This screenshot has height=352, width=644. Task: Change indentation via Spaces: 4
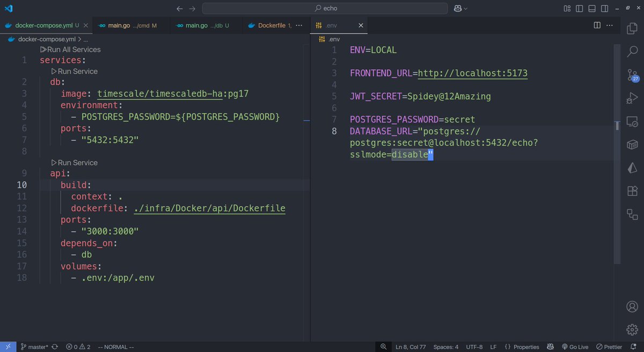tap(445, 347)
